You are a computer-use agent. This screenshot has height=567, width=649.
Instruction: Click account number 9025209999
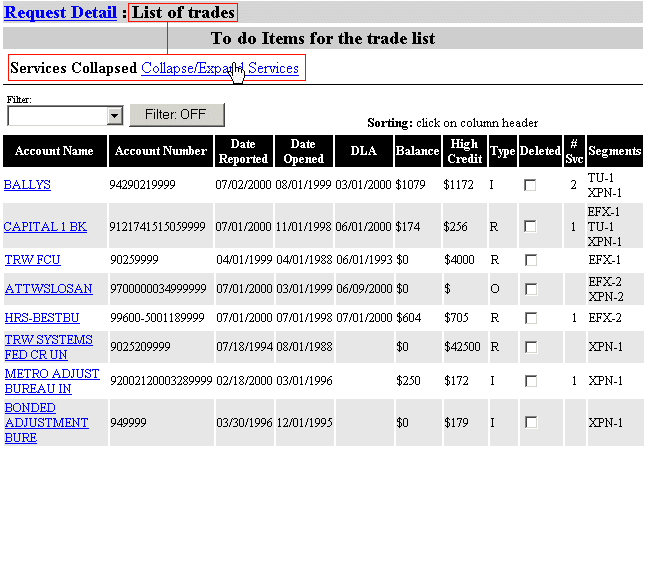(x=140, y=347)
